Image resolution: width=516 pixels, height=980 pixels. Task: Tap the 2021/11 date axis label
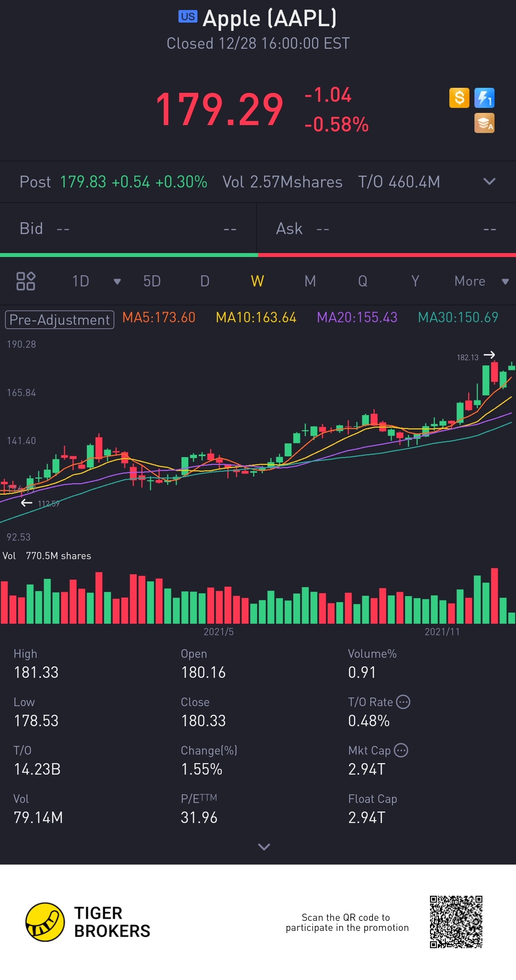coord(442,632)
